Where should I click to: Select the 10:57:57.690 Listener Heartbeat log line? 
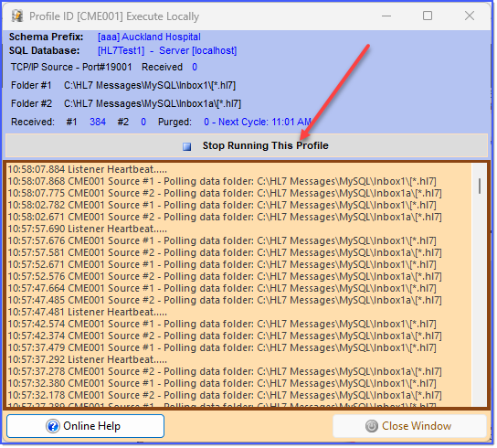click(87, 229)
